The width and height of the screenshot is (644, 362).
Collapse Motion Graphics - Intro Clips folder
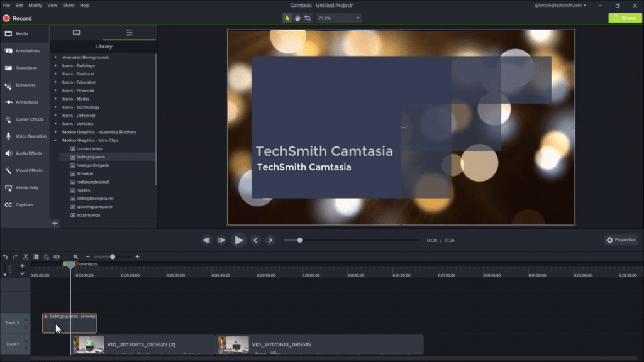pos(55,140)
